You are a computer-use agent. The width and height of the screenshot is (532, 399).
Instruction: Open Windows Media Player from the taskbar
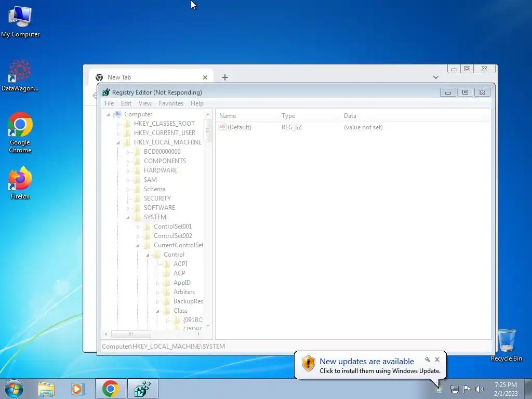point(77,389)
